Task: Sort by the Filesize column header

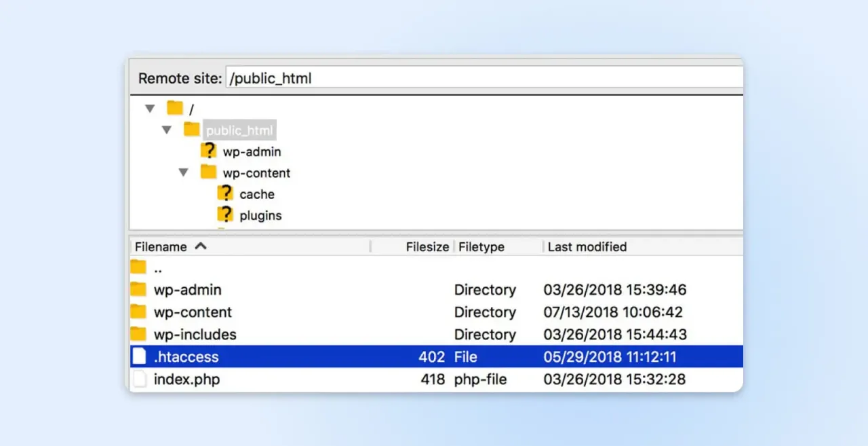Action: pos(427,247)
